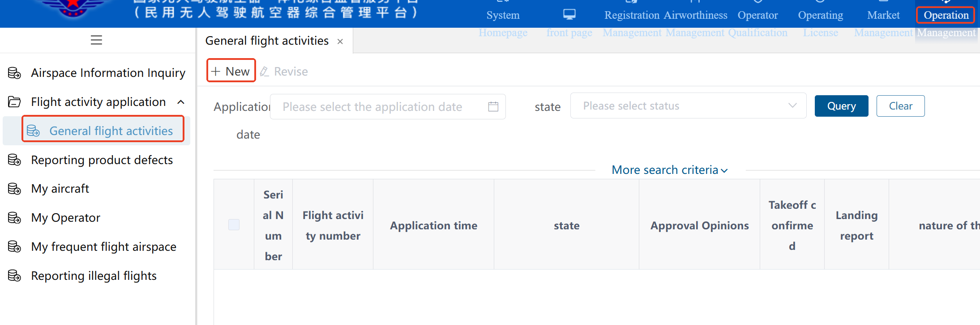Click the General flight activities sidebar icon
Viewport: 980px width, 325px height.
(33, 131)
